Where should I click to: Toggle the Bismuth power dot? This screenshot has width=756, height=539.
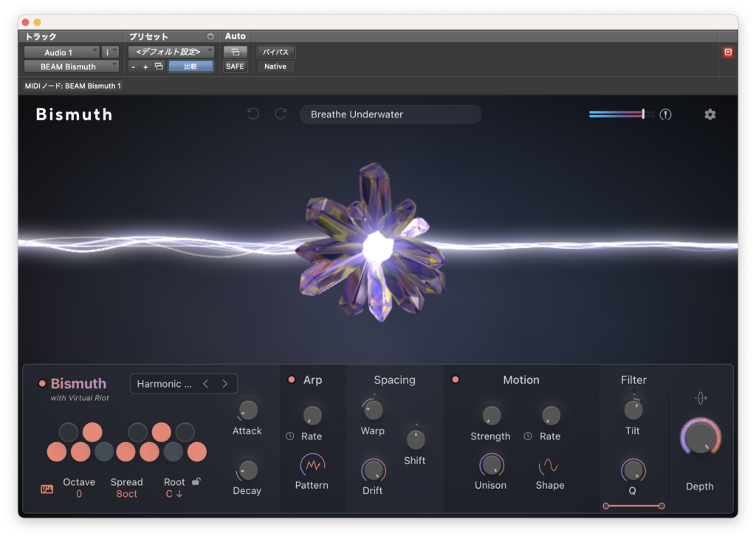[42, 383]
